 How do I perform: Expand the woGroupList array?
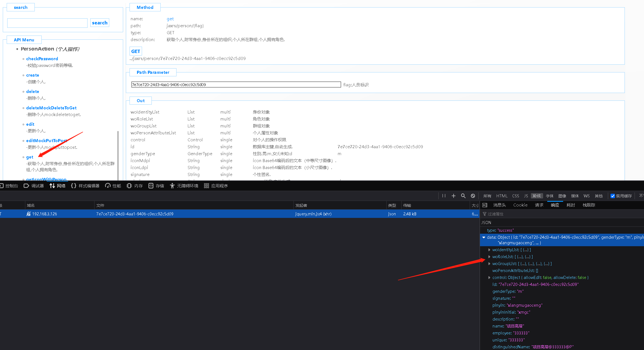[x=489, y=264]
